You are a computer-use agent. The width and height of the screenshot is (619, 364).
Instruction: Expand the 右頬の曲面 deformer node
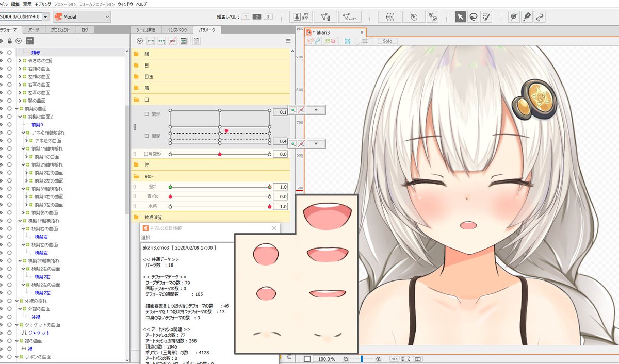tap(20, 69)
